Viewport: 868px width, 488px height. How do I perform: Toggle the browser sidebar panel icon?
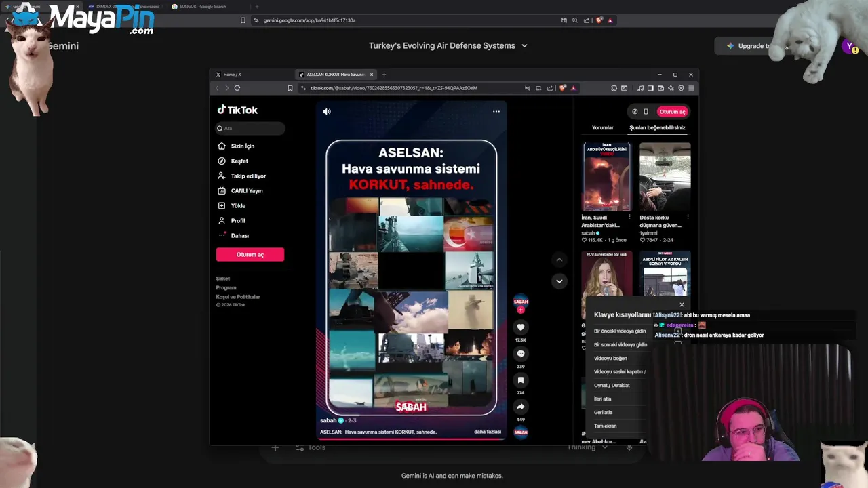651,88
